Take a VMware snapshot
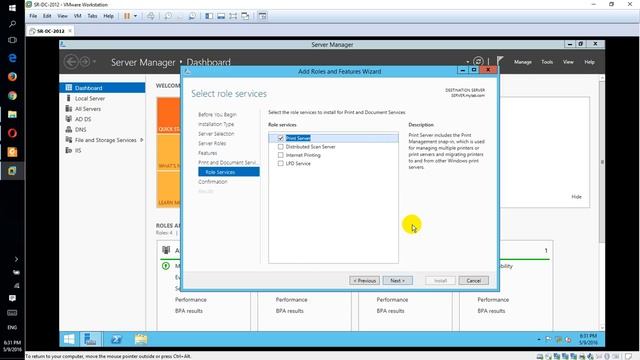This screenshot has width=640, height=360. point(168,16)
